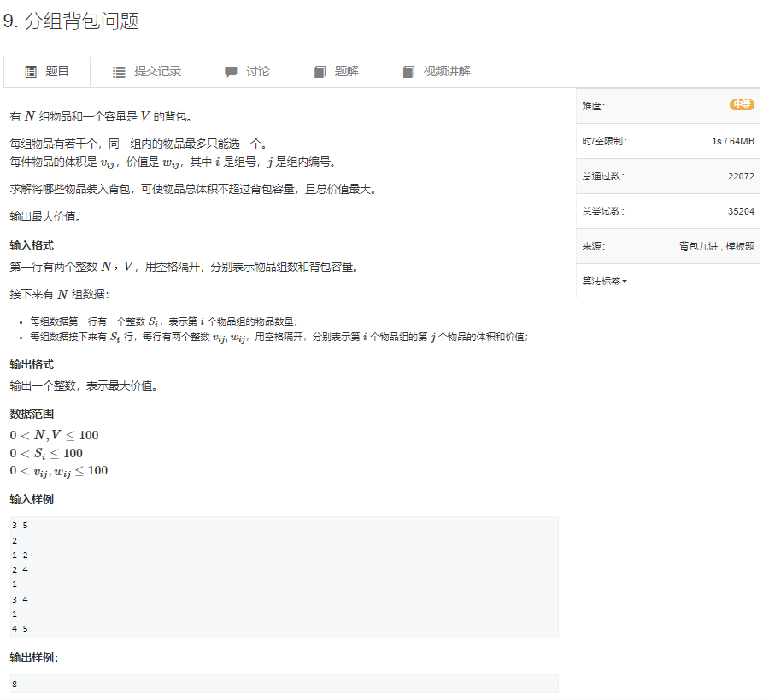Click the icon beside 视频讲解

(x=408, y=71)
